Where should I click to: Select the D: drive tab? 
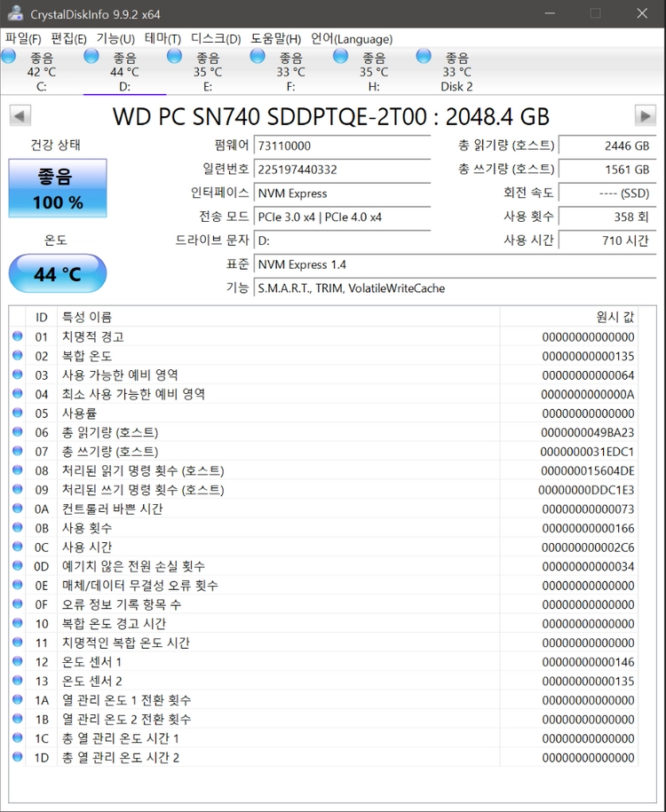coord(124,72)
